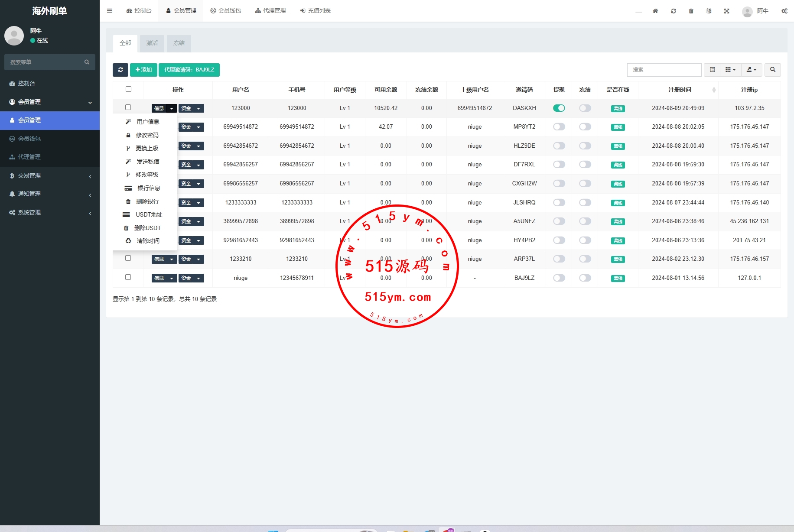The width and height of the screenshot is (794, 532).
Task: Click the hamburger menu icon
Action: pyautogui.click(x=110, y=11)
